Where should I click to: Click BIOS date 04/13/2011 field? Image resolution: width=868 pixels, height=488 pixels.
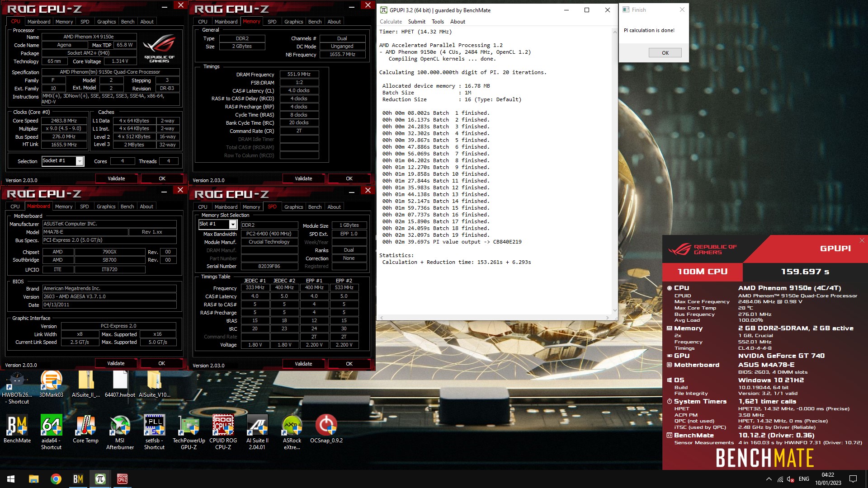pyautogui.click(x=109, y=305)
